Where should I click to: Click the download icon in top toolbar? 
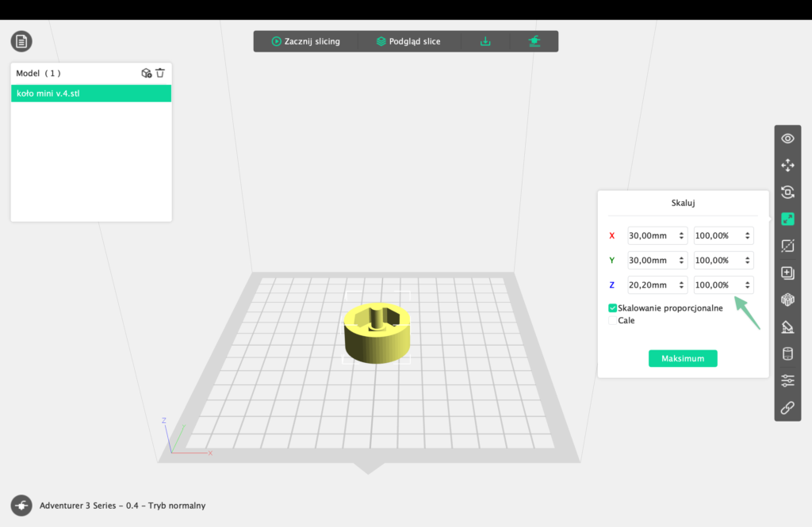485,41
